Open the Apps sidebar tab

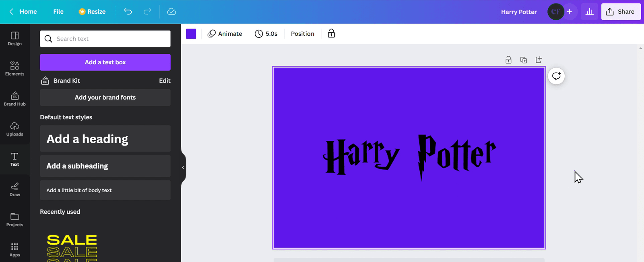tap(14, 250)
